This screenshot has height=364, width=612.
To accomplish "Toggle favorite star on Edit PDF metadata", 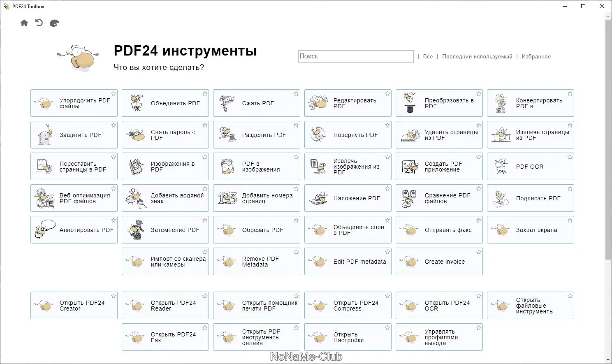I will pyautogui.click(x=387, y=252).
